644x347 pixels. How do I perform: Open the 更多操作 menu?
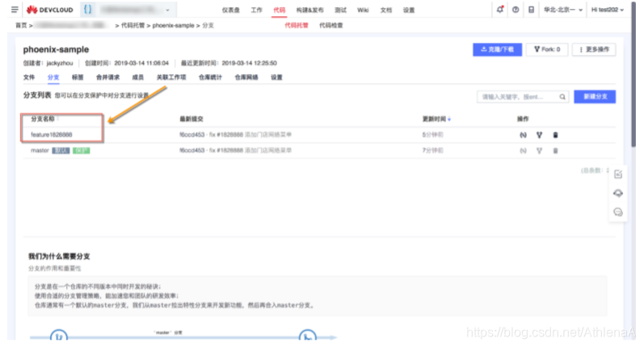coord(594,49)
